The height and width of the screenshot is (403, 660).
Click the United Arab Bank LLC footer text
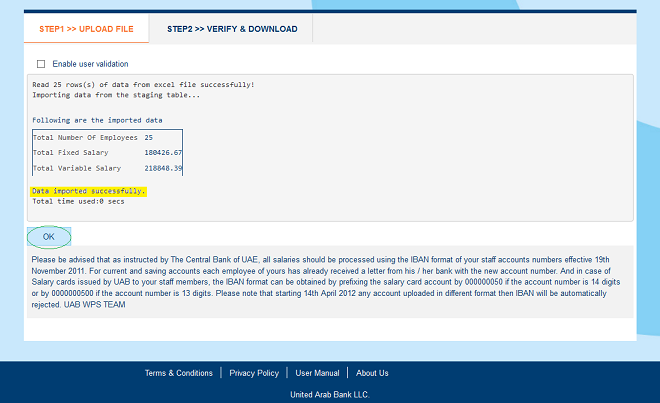329,395
